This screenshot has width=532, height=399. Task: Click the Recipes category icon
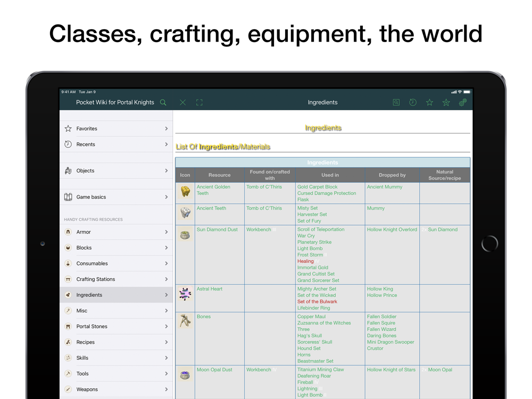coord(68,342)
